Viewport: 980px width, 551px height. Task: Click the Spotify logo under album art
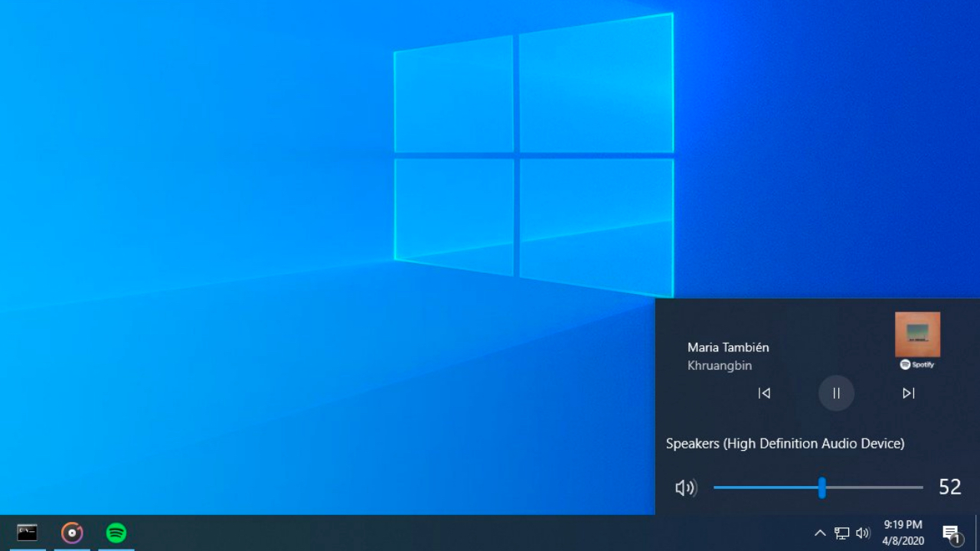917,365
